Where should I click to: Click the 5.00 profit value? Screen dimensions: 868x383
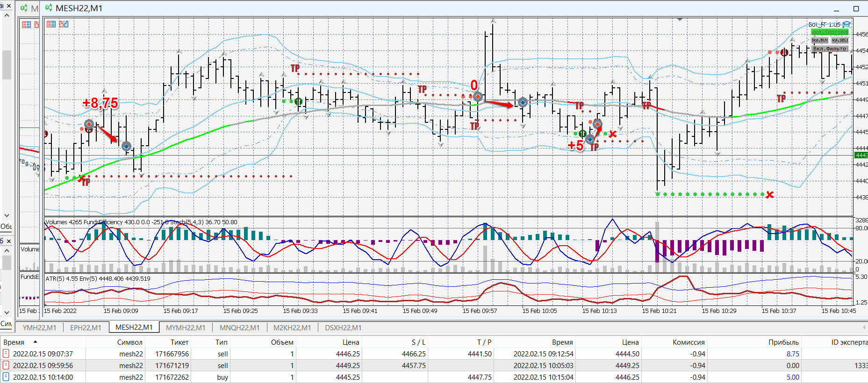click(793, 377)
